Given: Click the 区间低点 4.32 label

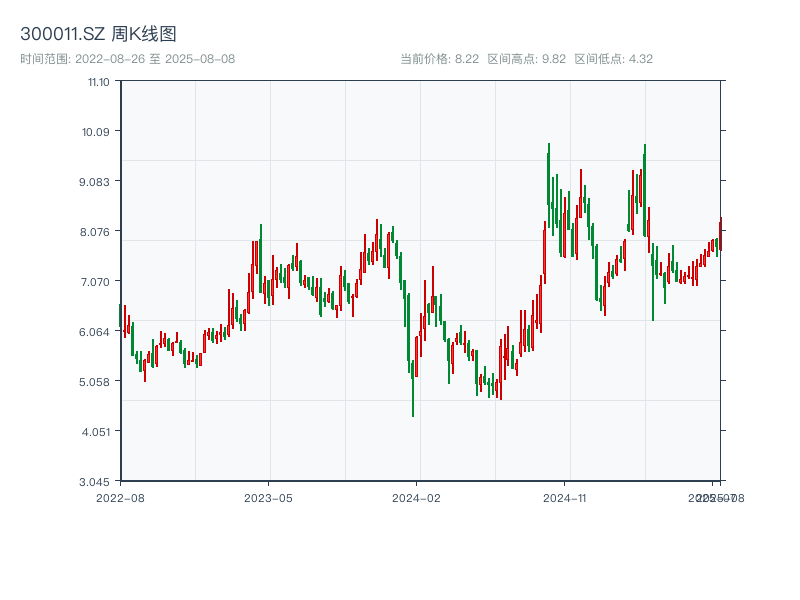Looking at the screenshot, I should click(x=613, y=59).
